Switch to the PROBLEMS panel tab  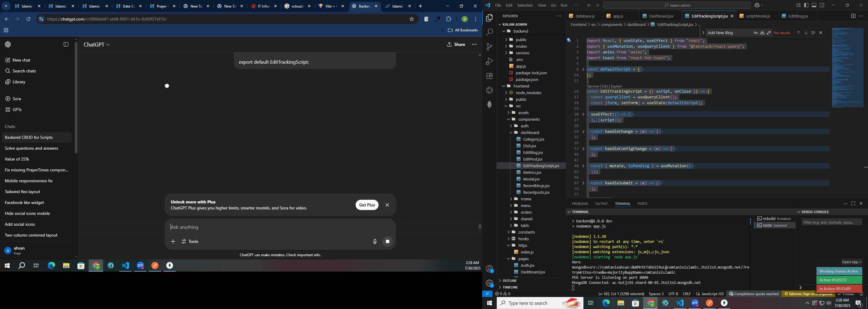580,204
